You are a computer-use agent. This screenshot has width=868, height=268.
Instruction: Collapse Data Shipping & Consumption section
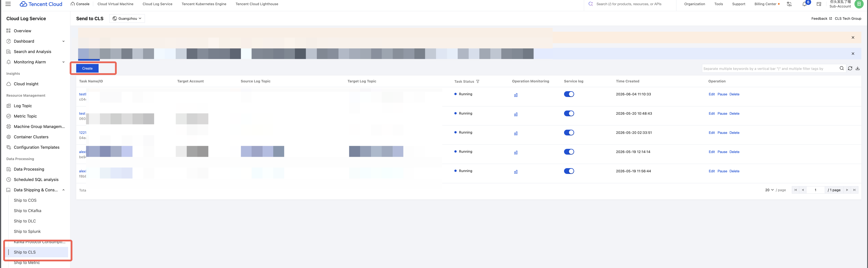pyautogui.click(x=63, y=190)
